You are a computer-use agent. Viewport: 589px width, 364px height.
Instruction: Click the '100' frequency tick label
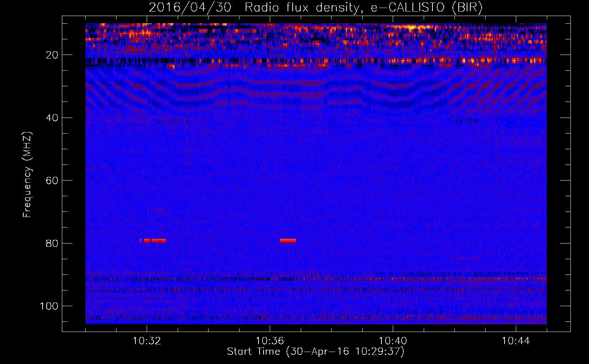pos(49,306)
